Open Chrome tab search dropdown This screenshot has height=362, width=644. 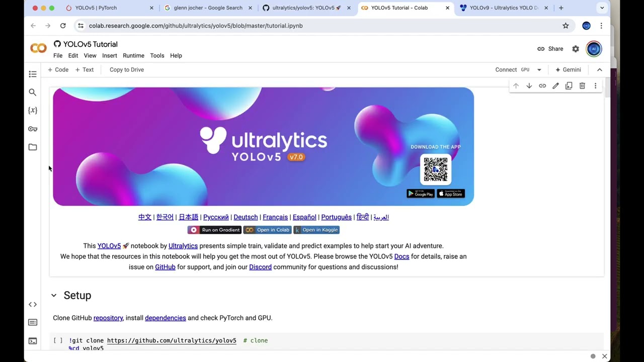click(x=602, y=8)
